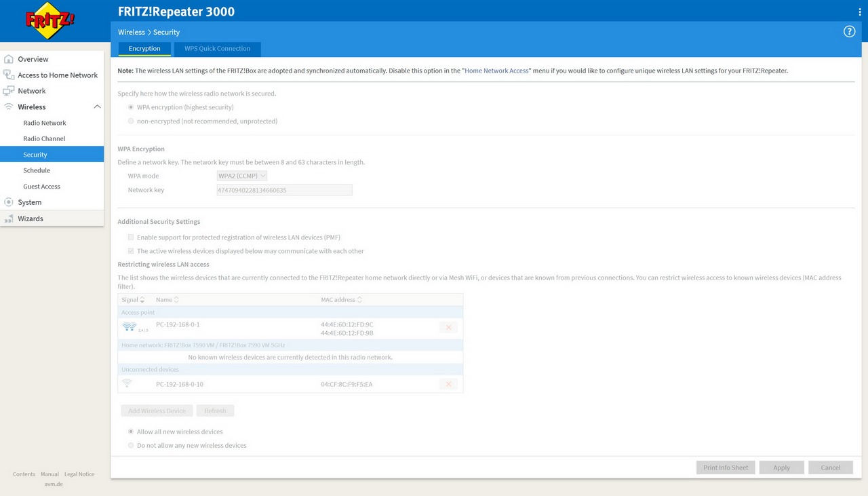Toggle devices may communicate with each other

(x=131, y=251)
